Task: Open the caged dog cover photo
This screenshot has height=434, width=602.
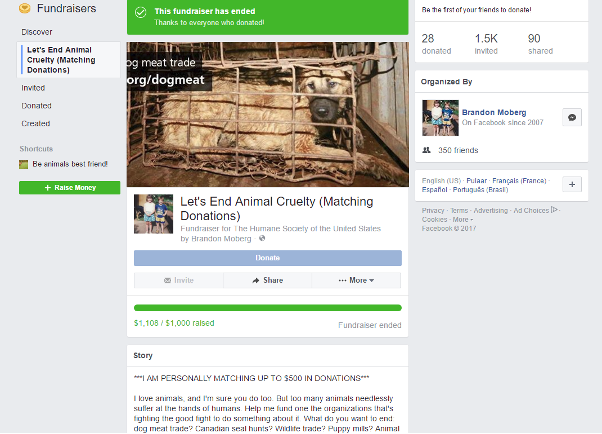Action: [x=268, y=114]
